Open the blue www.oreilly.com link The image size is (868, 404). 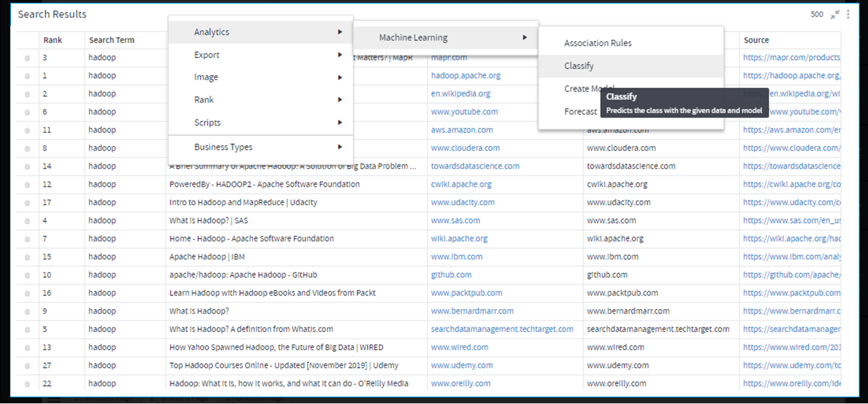tap(461, 384)
